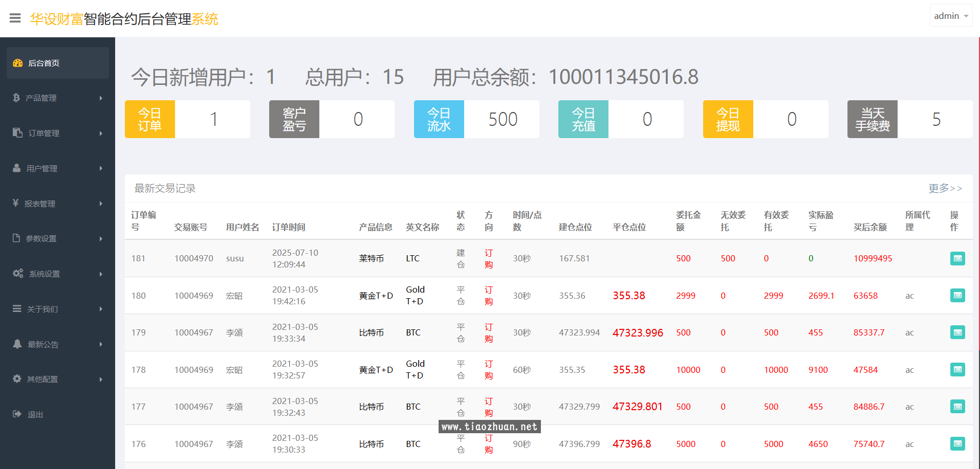The width and height of the screenshot is (980, 469).
Task: Click close price 47396.8
Action: pyautogui.click(x=631, y=444)
